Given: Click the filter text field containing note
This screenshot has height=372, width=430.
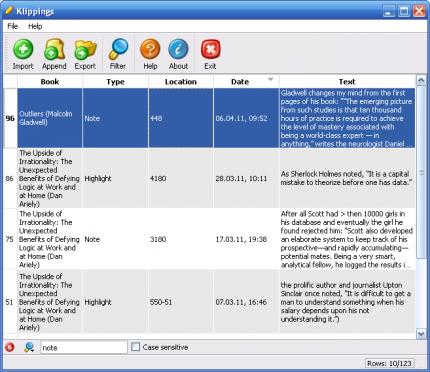Looking at the screenshot, I should 84,347.
